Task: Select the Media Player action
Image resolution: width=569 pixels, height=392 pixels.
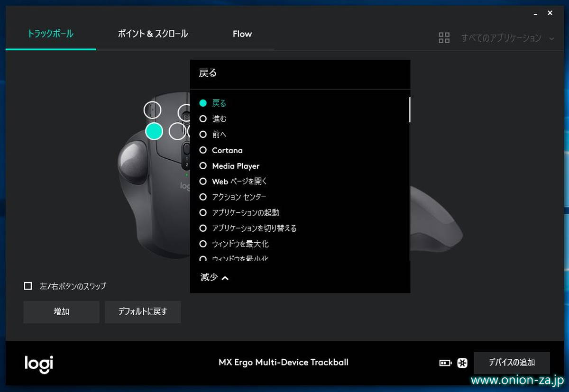Action: 235,166
